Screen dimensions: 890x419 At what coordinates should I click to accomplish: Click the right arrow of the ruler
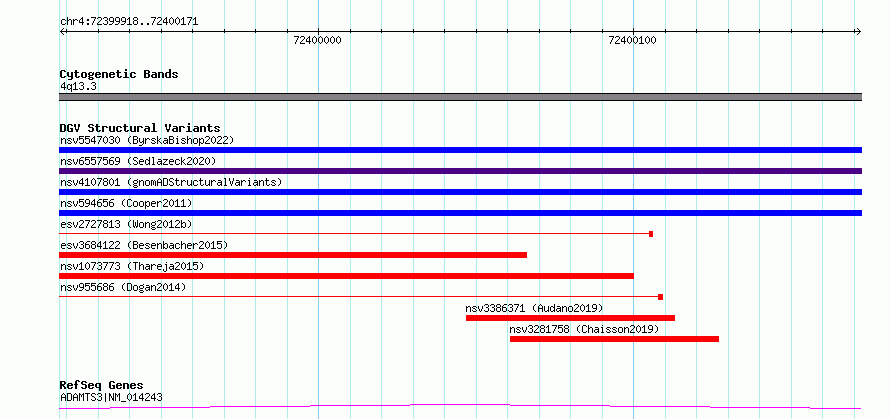[858, 31]
